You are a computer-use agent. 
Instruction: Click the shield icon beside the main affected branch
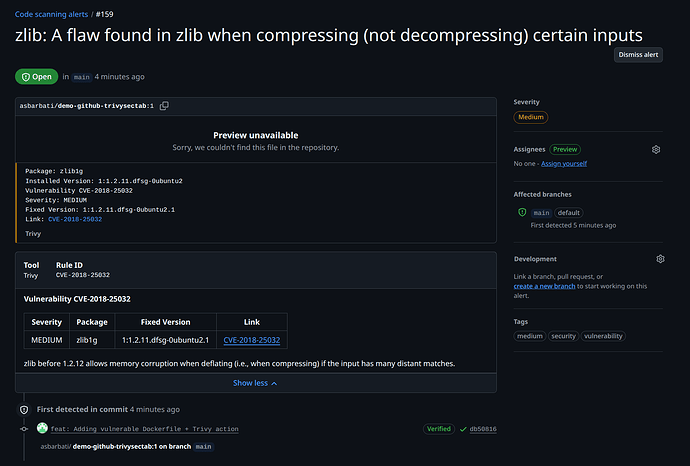(522, 213)
